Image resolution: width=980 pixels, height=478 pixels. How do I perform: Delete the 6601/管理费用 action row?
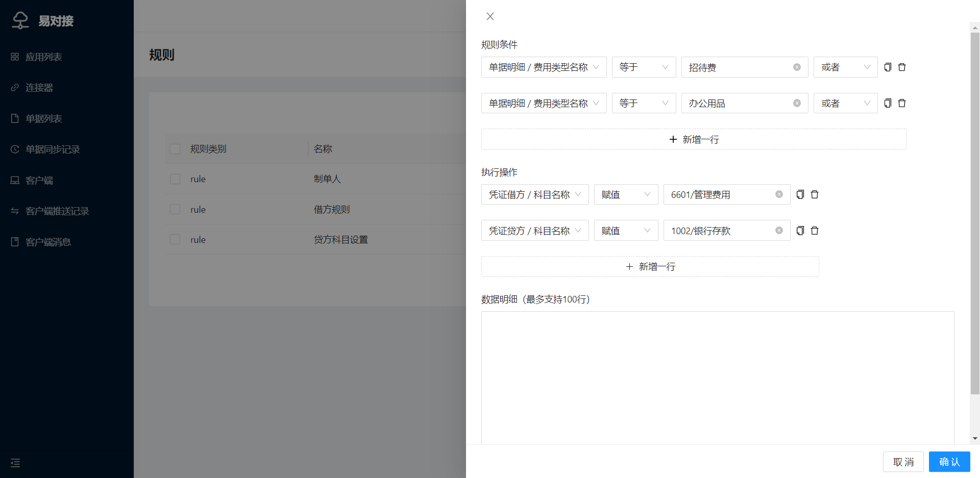[815, 194]
